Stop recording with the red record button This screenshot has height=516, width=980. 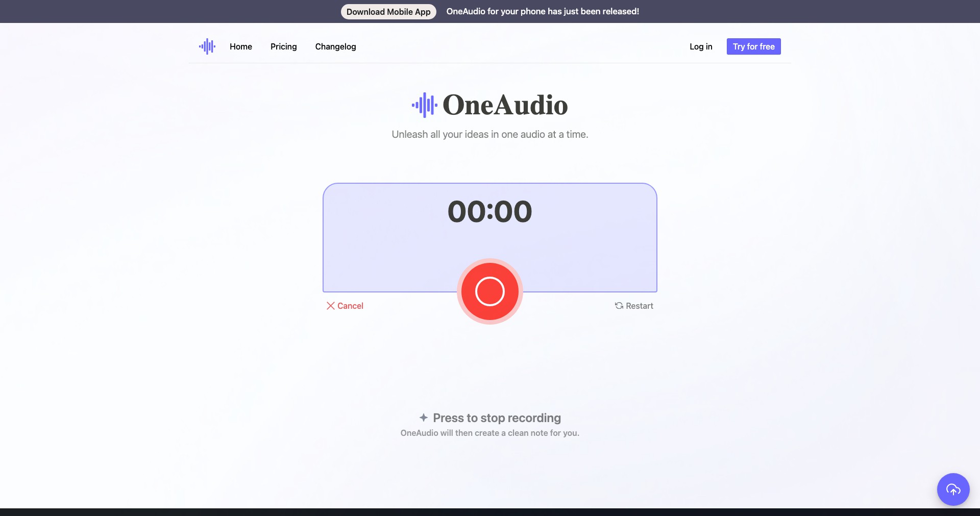click(490, 291)
